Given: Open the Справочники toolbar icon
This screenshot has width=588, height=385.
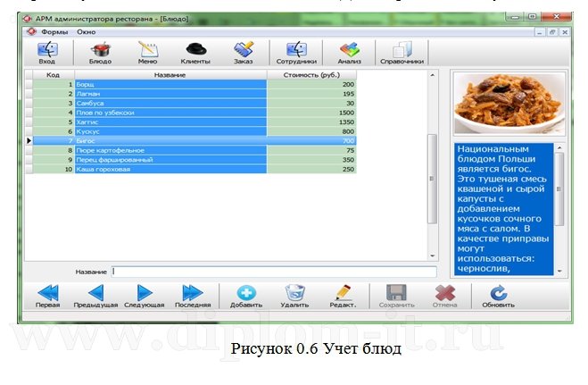Looking at the screenshot, I should click(x=402, y=53).
